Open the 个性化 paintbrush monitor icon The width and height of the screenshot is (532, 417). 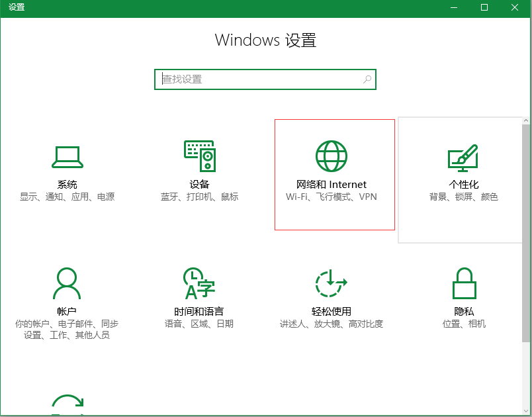pyautogui.click(x=463, y=158)
